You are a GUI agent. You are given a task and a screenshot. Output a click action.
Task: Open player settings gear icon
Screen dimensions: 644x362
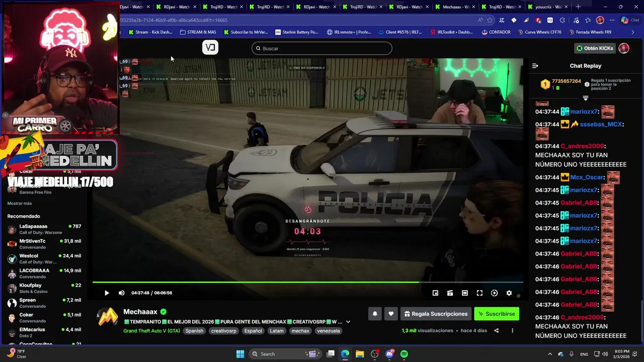point(509,293)
